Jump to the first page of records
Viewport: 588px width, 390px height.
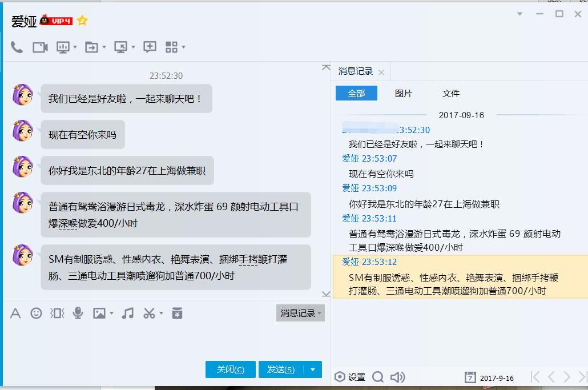pyautogui.click(x=535, y=377)
